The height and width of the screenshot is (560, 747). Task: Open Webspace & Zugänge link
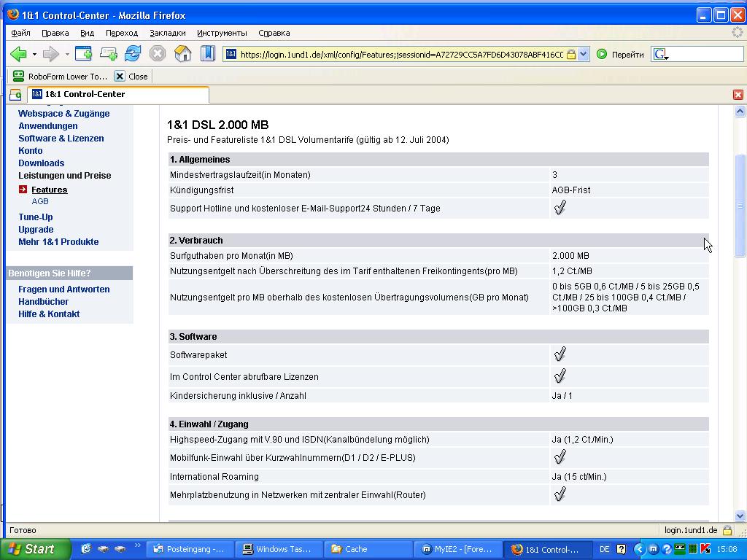[x=64, y=113]
